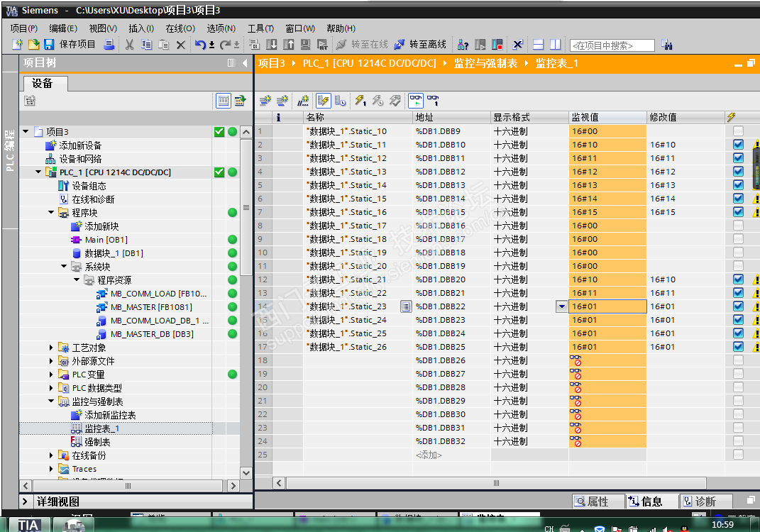This screenshot has width=760, height=532.
Task: Click the modify all selected values once icon
Action: 360,101
